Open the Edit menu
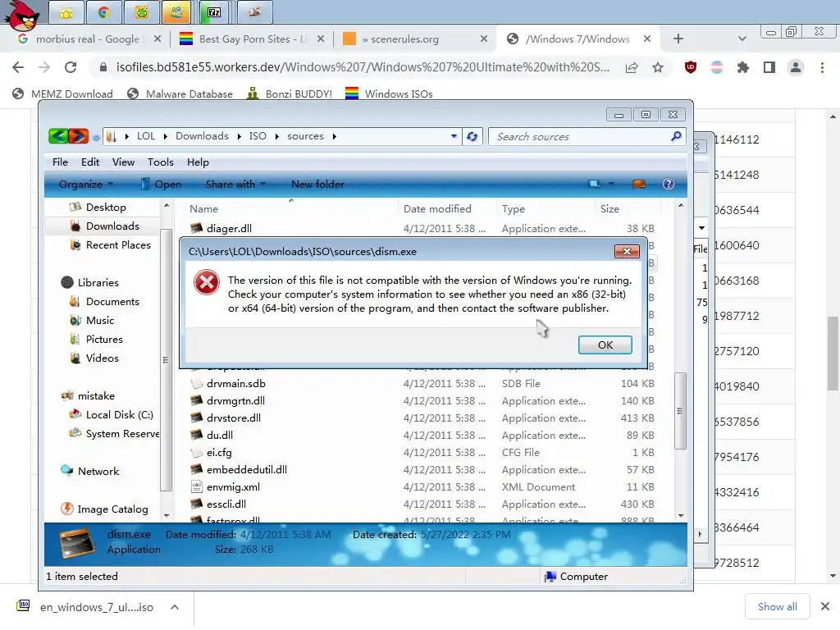Viewport: 840px width, 630px height. (x=90, y=162)
